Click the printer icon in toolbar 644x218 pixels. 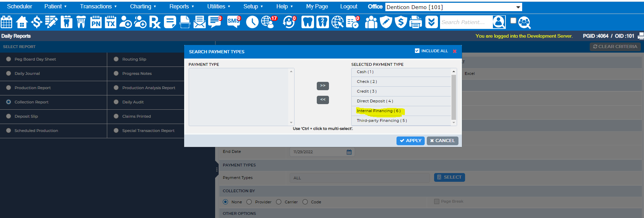(x=416, y=22)
